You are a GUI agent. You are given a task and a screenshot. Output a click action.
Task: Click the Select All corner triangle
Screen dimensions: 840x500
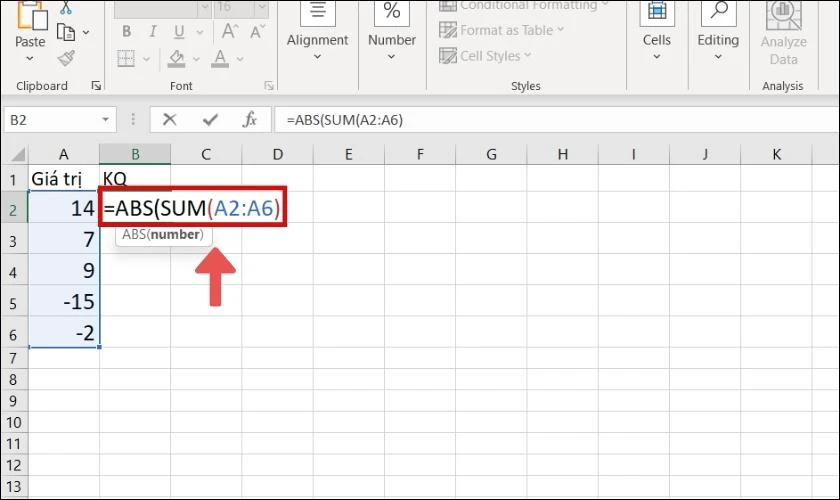click(18, 155)
